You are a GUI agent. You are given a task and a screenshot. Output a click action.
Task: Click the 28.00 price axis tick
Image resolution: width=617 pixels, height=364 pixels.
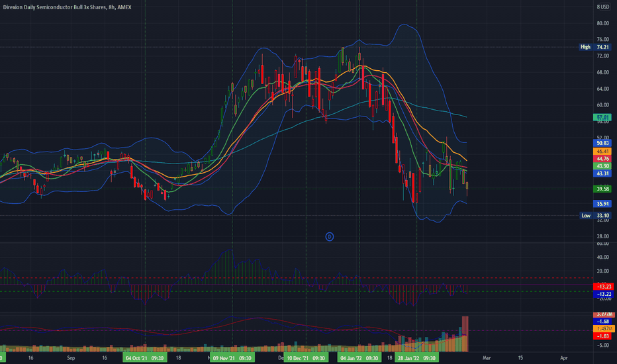tap(602, 236)
